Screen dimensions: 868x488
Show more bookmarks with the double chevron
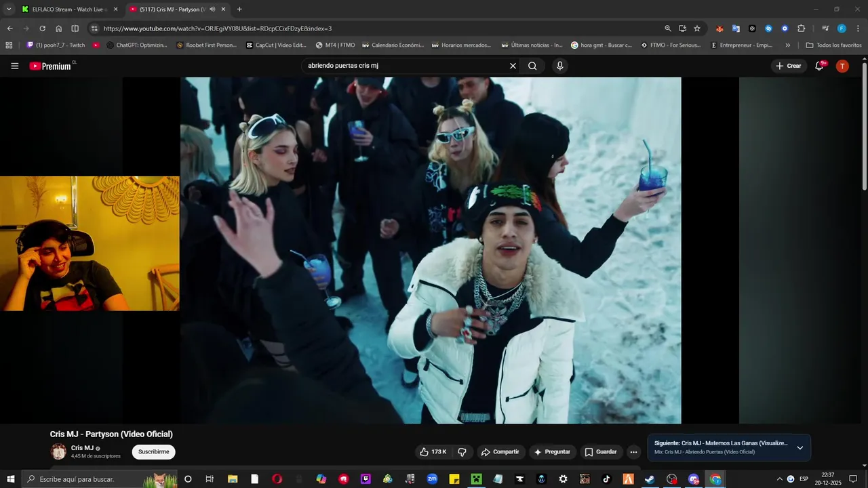(787, 45)
